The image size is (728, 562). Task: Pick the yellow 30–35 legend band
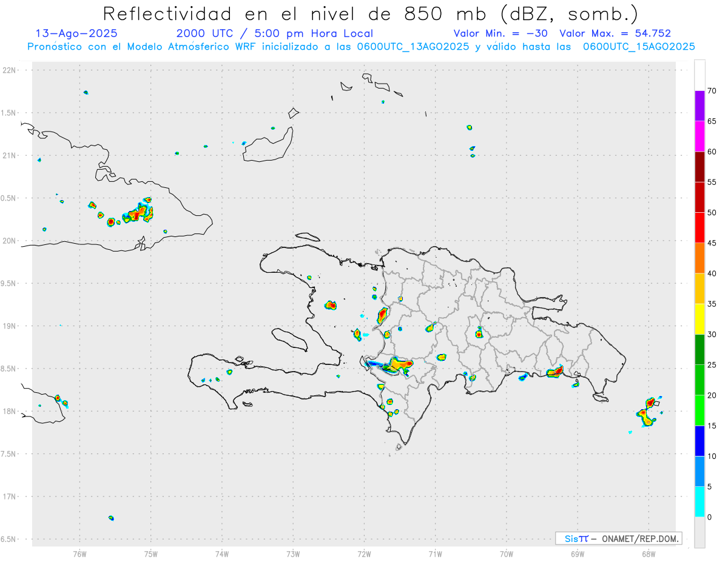[699, 319]
